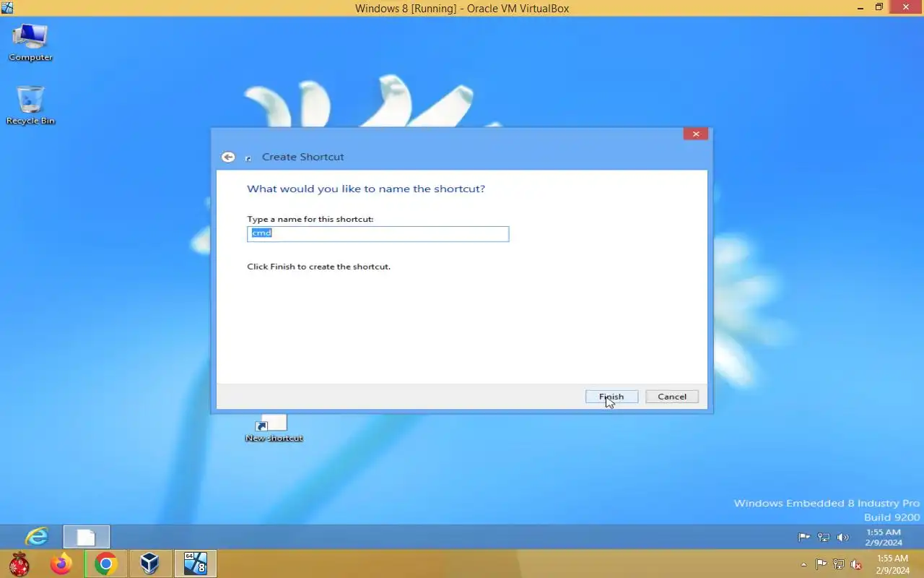924x578 pixels.
Task: Open VirtualBox Manager cube icon on host taskbar
Action: coord(149,564)
